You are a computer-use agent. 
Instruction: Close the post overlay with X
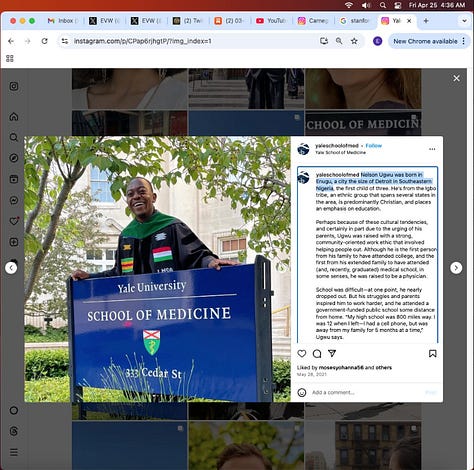click(x=456, y=78)
